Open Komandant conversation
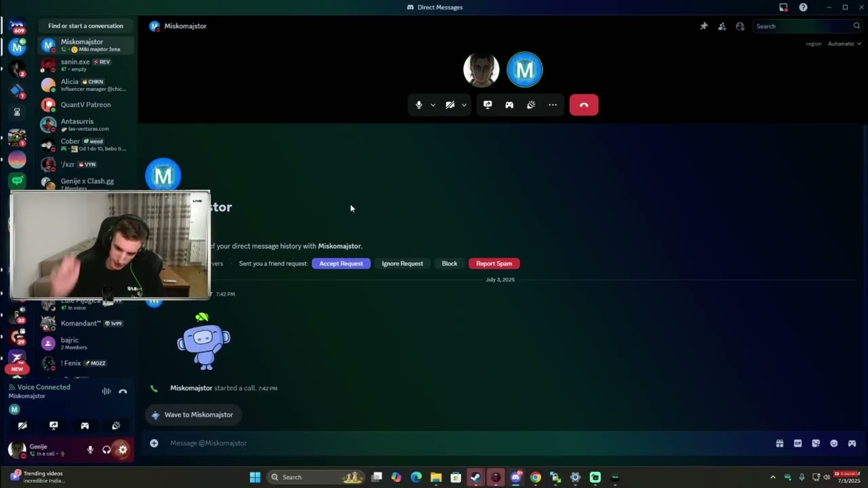Viewport: 868px width, 488px height. pos(85,323)
